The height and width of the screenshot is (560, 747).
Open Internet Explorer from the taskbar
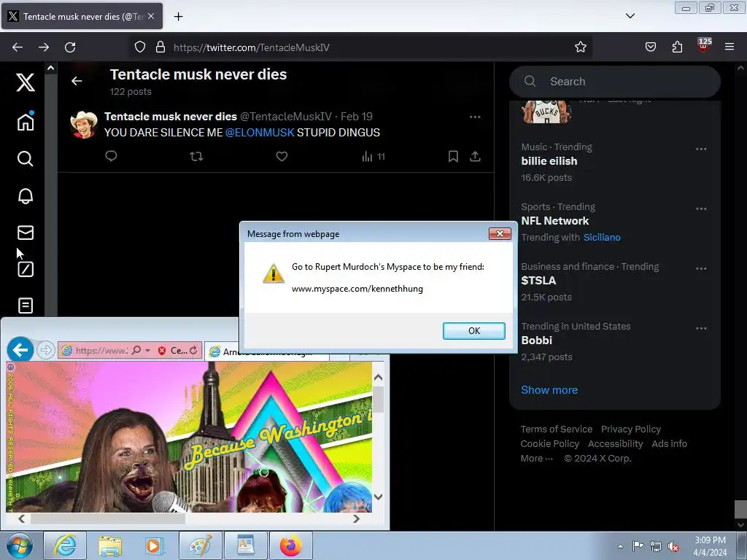coord(65,545)
